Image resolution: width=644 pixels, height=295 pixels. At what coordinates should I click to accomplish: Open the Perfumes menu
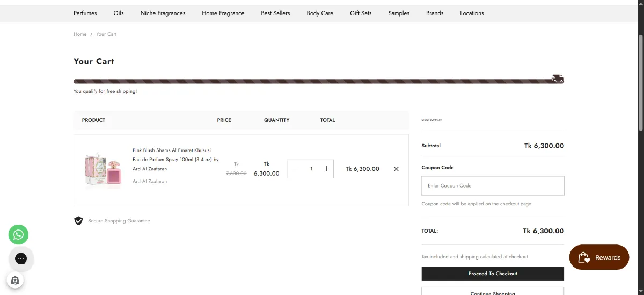pyautogui.click(x=85, y=13)
